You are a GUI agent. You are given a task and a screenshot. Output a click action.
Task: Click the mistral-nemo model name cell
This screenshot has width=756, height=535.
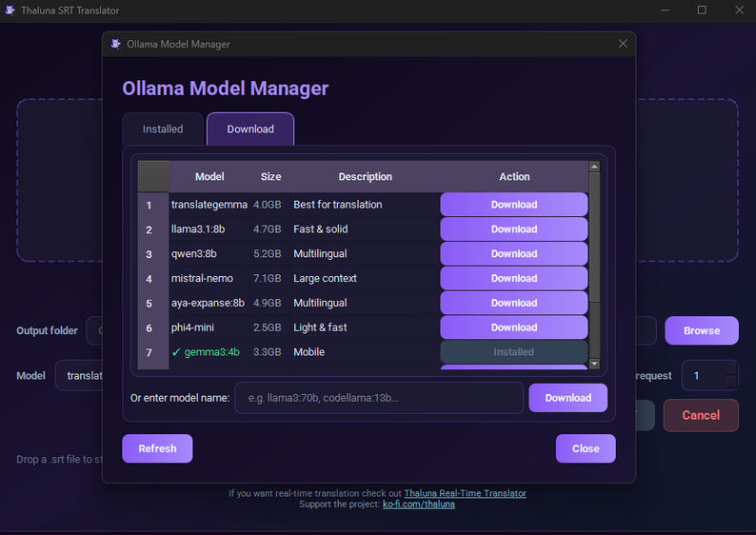[209, 278]
